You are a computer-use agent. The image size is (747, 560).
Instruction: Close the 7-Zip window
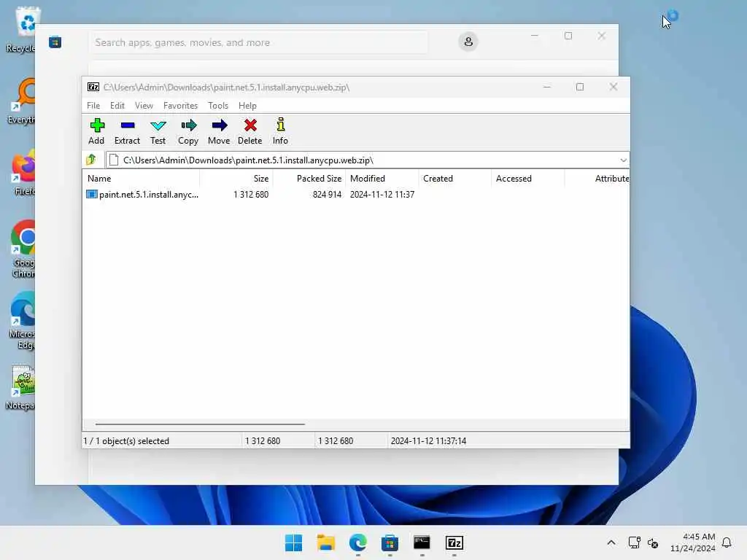click(614, 87)
